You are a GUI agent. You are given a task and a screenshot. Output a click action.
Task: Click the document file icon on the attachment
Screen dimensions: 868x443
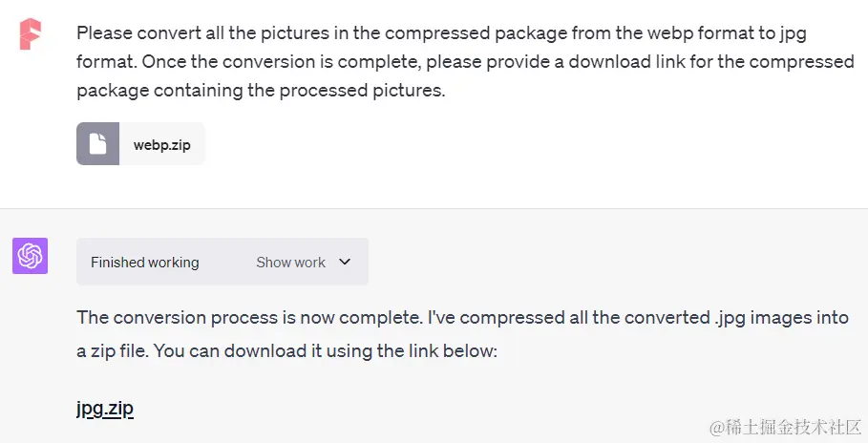click(x=98, y=144)
